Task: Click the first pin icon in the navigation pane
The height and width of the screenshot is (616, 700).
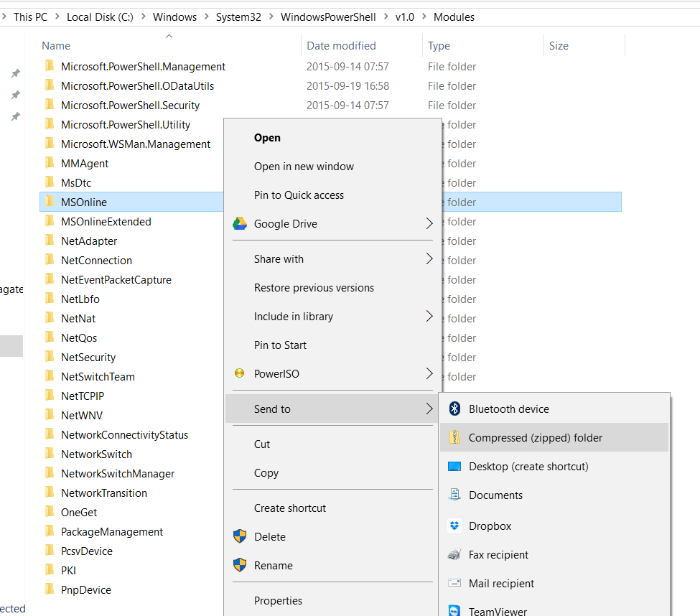Action: pos(16,73)
